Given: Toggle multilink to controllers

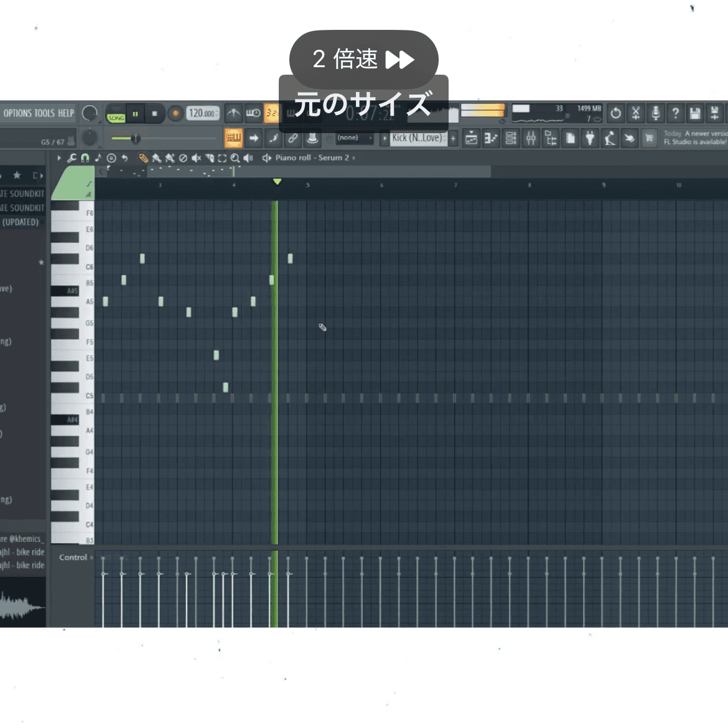Looking at the screenshot, I should (x=293, y=138).
